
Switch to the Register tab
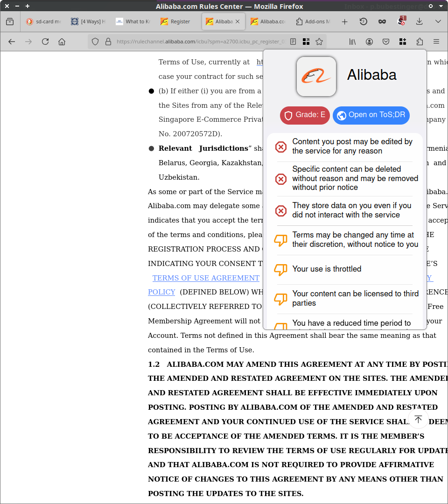click(x=175, y=21)
